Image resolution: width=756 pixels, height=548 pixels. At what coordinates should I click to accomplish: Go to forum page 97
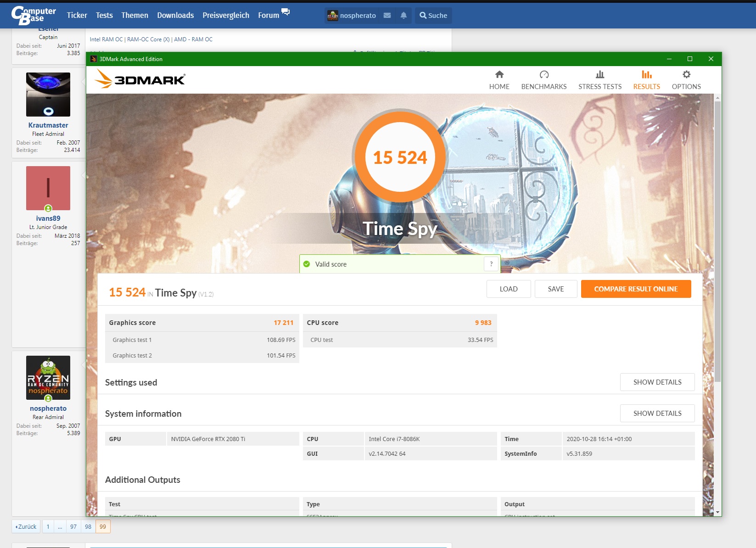tap(73, 527)
